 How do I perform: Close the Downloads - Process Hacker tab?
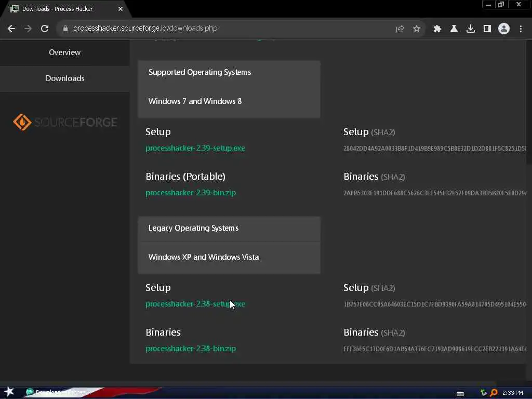121,9
